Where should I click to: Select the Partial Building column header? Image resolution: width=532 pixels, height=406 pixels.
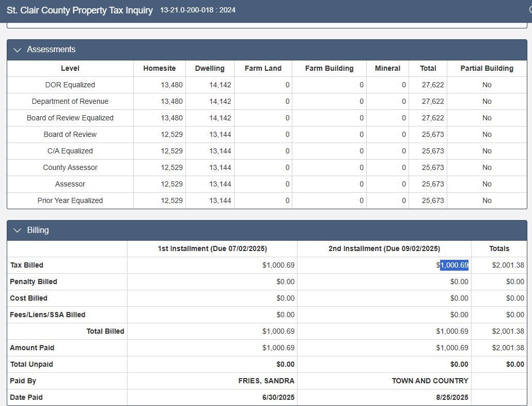click(x=487, y=68)
